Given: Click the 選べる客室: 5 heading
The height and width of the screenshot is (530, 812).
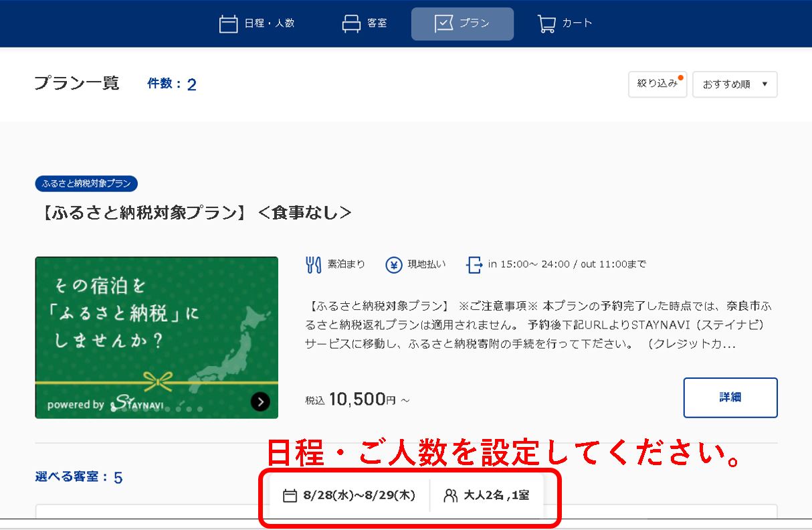Looking at the screenshot, I should 78,477.
